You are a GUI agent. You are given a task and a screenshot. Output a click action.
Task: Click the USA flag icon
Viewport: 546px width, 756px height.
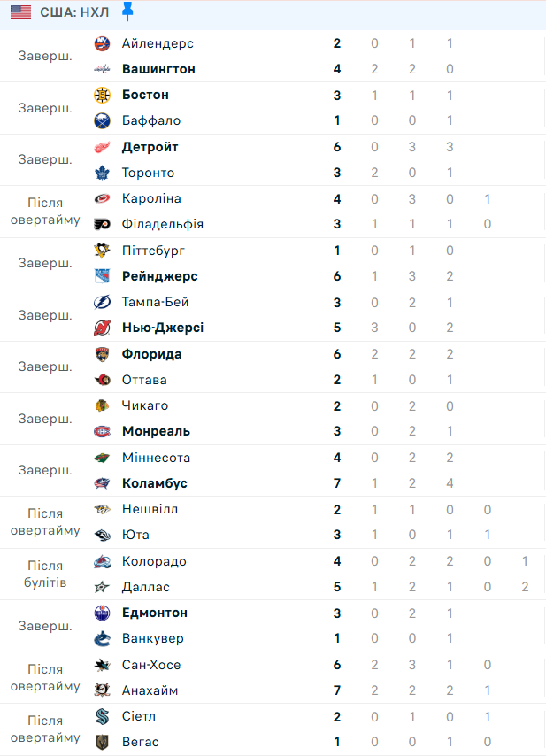(x=20, y=12)
